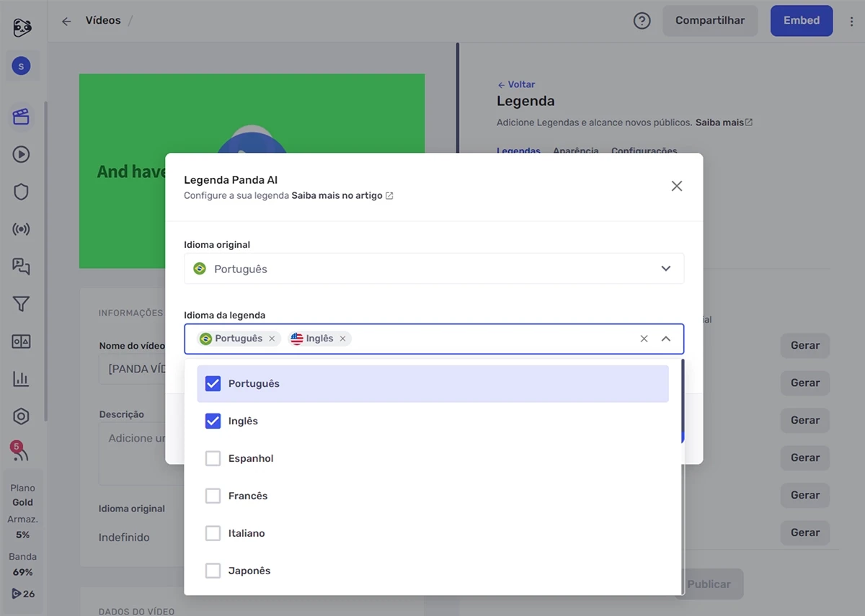Close the Legenda Panda AI dialog
The width and height of the screenshot is (865, 616).
coord(676,186)
